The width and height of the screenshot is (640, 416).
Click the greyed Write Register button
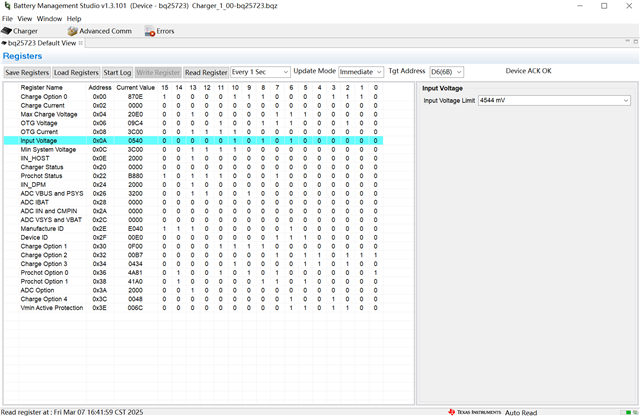(158, 72)
